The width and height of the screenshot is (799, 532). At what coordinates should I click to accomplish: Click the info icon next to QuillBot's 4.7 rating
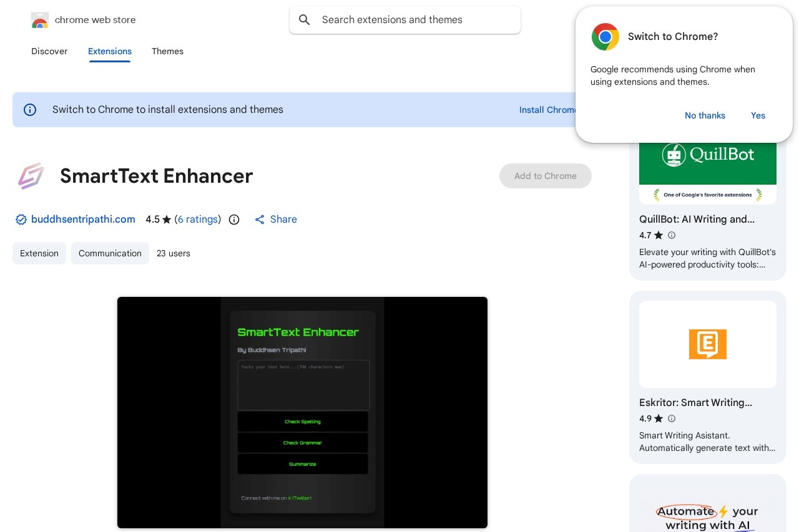pyautogui.click(x=672, y=235)
